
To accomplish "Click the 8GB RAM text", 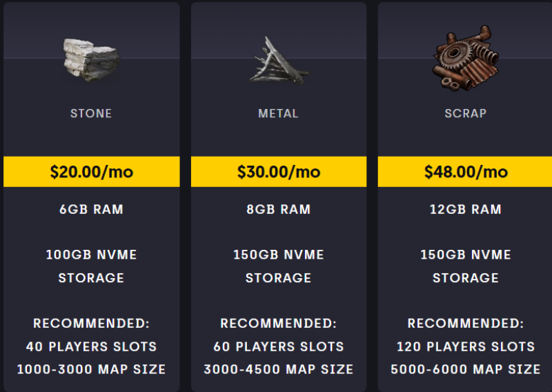I will pos(279,209).
